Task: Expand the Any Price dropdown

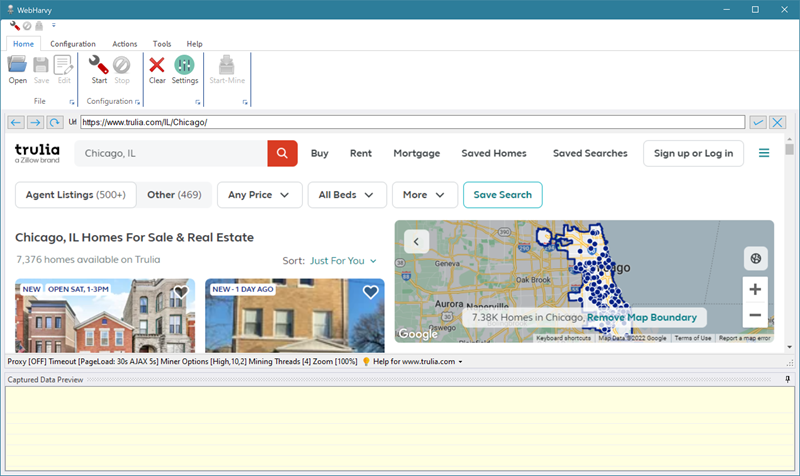Action: click(x=259, y=195)
